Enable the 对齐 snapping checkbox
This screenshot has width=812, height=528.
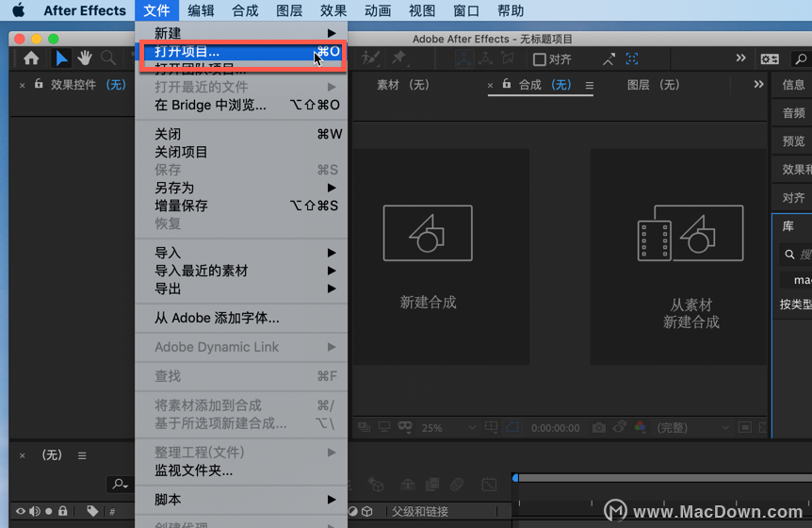click(x=539, y=59)
